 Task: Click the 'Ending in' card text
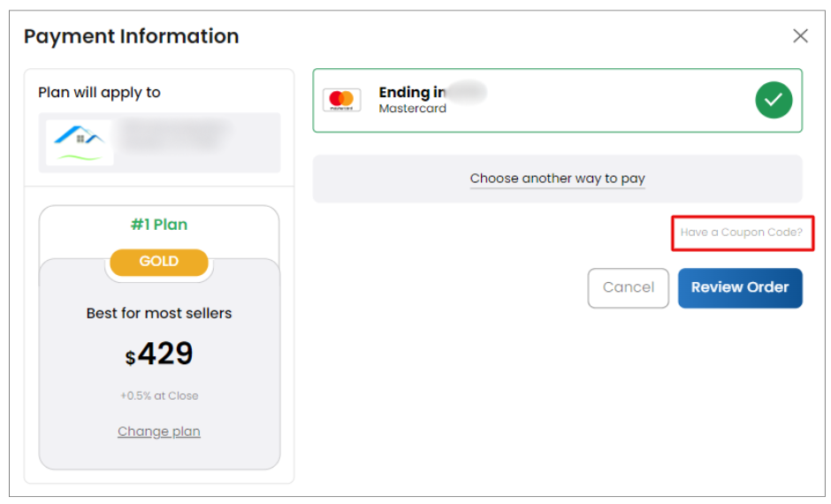[412, 92]
